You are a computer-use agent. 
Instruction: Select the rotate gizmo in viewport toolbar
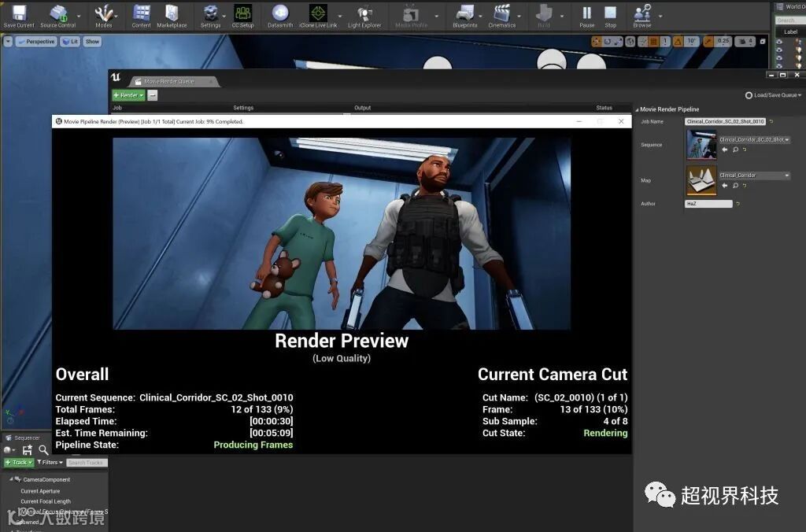pos(608,42)
